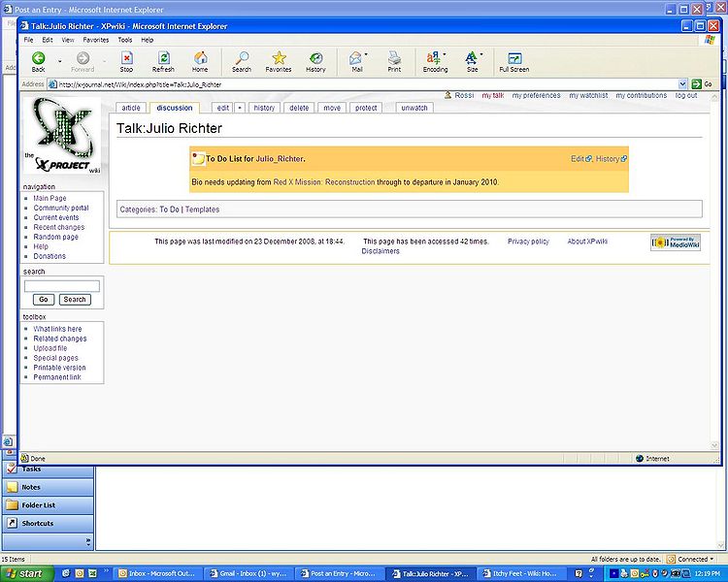This screenshot has width=728, height=582.
Task: Open the Favorites star icon
Action: [x=279, y=62]
